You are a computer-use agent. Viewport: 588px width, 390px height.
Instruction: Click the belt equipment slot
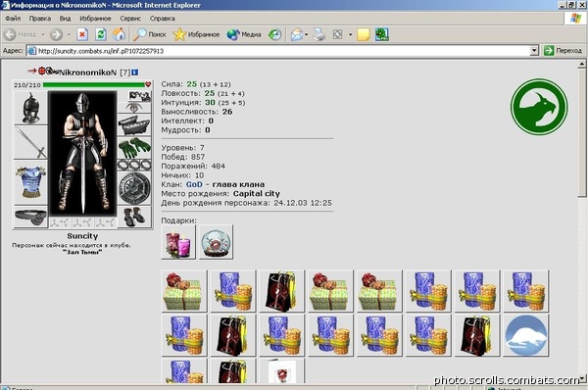click(30, 217)
